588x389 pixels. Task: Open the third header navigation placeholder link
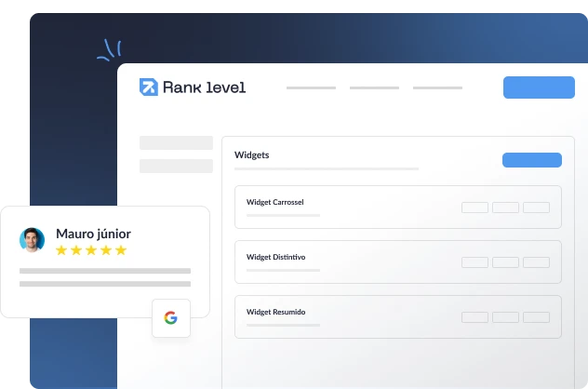(x=437, y=87)
